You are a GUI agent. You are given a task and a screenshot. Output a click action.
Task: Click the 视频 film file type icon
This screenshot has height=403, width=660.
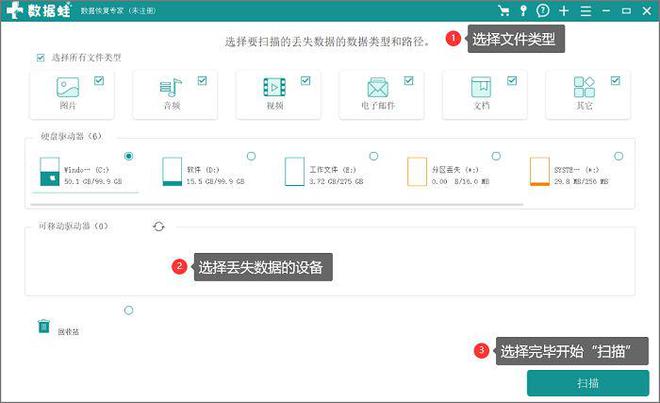tap(273, 87)
